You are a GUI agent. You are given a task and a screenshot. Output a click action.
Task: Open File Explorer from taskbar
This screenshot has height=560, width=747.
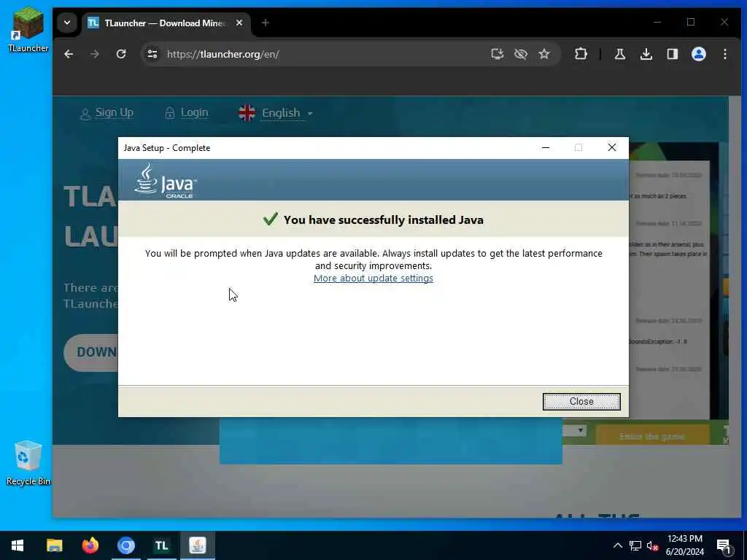point(54,545)
